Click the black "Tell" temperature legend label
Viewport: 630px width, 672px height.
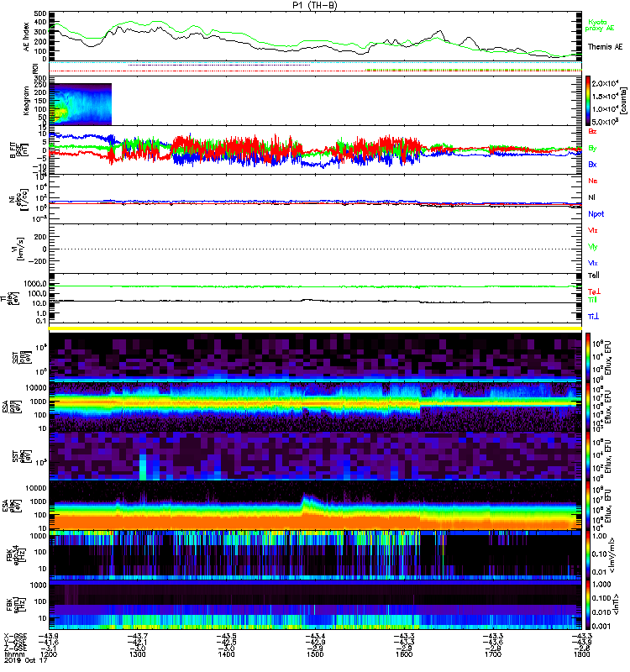(594, 276)
